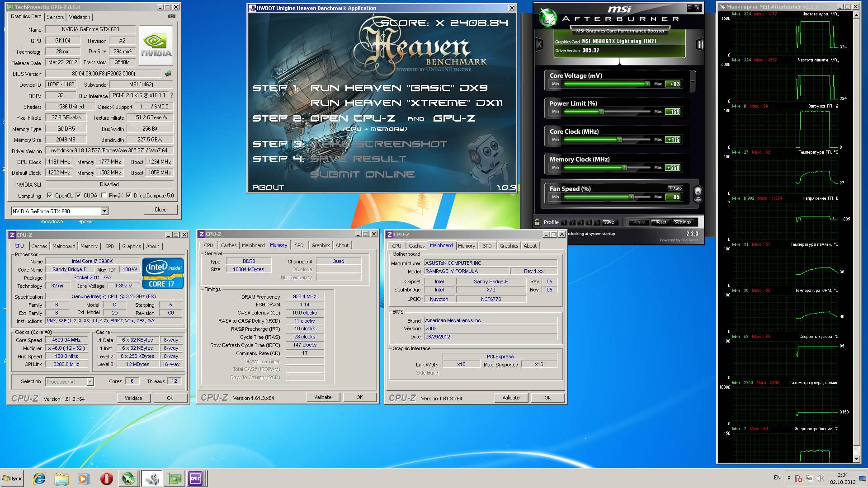Open the GPU selection dropdown in GPU-Z
The width and height of the screenshot is (868, 488).
(x=104, y=211)
